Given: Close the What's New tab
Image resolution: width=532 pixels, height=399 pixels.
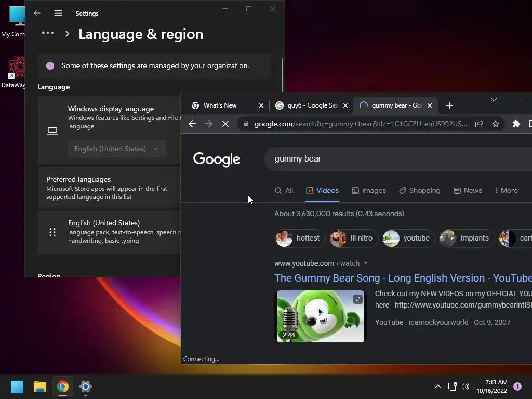Looking at the screenshot, I should point(261,105).
